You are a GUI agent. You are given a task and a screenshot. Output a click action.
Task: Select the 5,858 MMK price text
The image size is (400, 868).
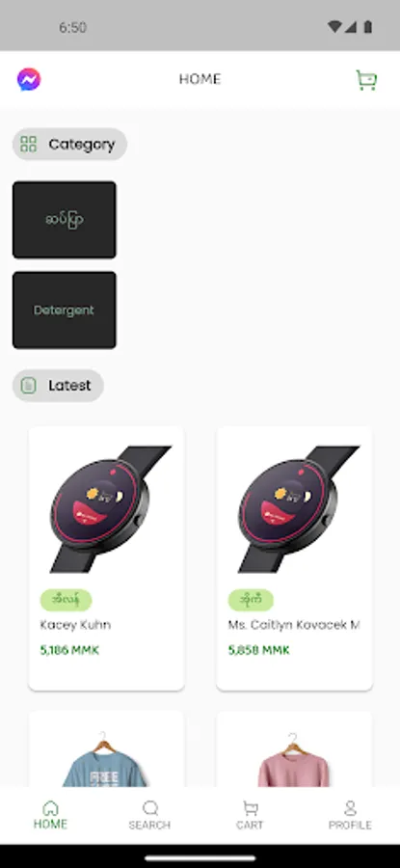coord(258,650)
